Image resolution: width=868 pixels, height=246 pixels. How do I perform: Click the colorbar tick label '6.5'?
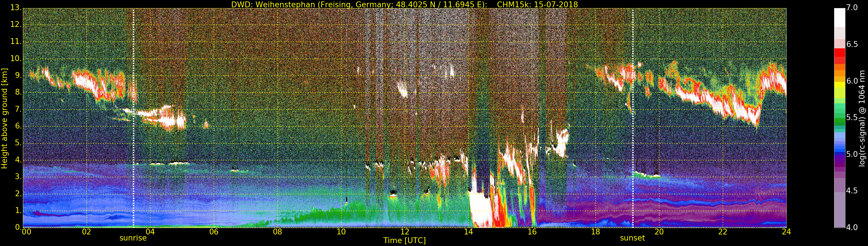click(x=852, y=45)
